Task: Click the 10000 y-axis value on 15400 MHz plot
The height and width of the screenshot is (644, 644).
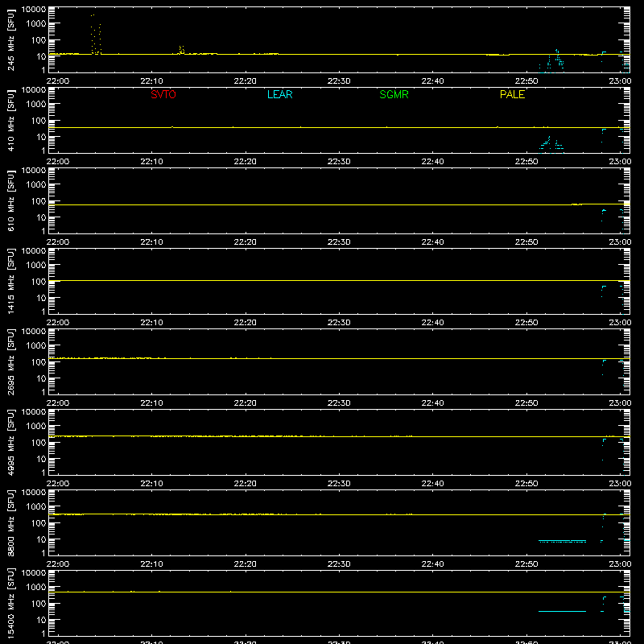Action: click(34, 573)
